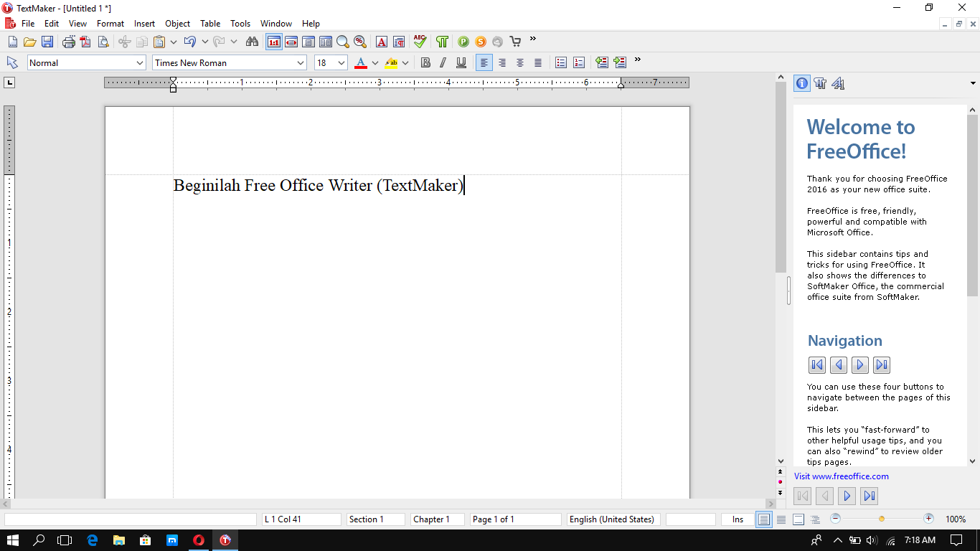Apply numbered list formatting
Viewport: 980px width, 551px height.
click(579, 62)
